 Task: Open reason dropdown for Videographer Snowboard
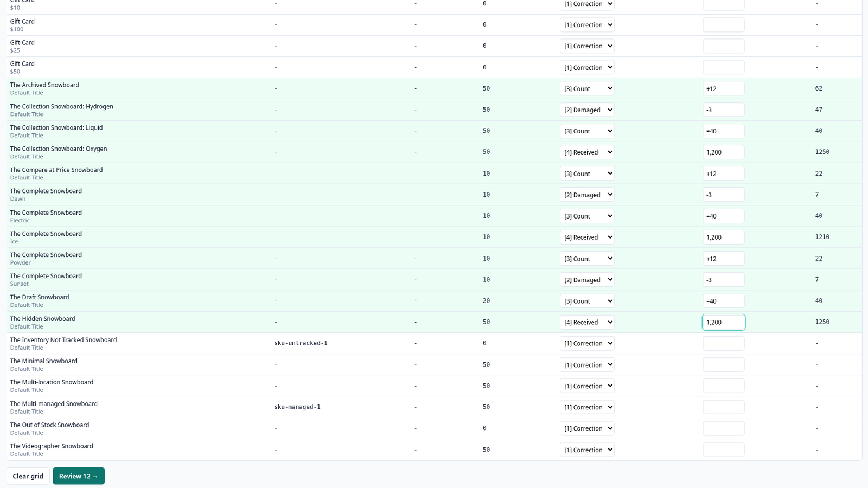587,450
